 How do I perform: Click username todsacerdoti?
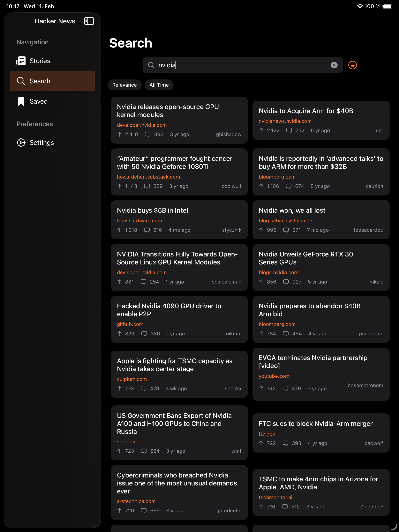[368, 230]
